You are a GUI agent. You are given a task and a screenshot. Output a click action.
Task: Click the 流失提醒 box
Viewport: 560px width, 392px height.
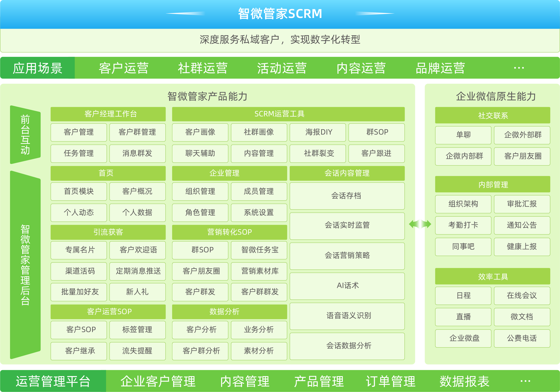pyautogui.click(x=137, y=351)
